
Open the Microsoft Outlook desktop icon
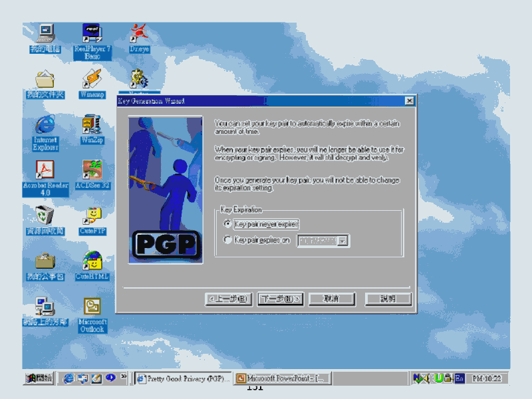(x=92, y=307)
